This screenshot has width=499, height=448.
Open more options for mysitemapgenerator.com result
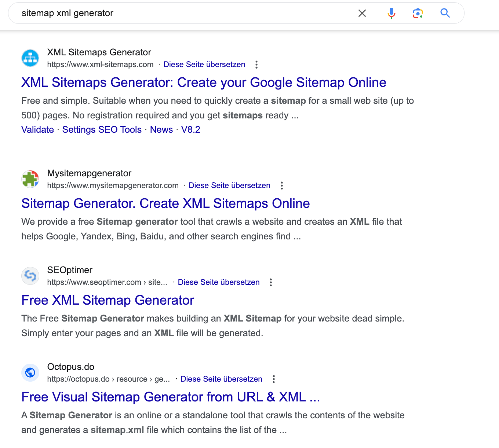(282, 186)
